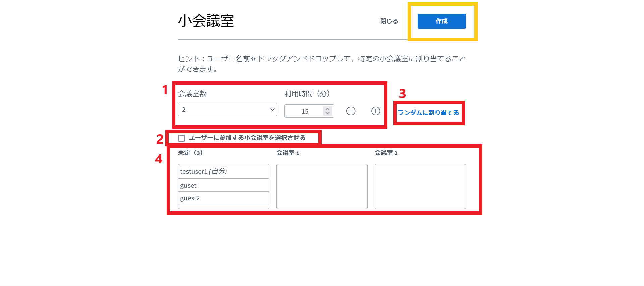
Task: Click the 会議室 1 drop box
Action: coord(322,187)
